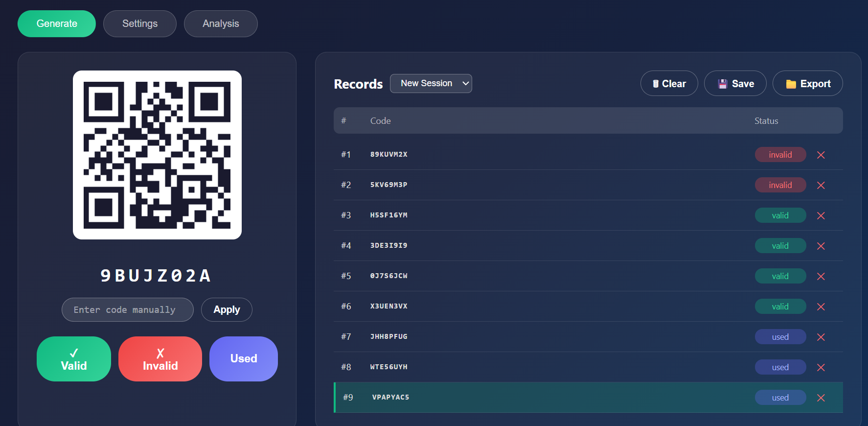868x426 pixels.
Task: Click the valid badge for 0J7S6JCW
Action: pyautogui.click(x=780, y=276)
